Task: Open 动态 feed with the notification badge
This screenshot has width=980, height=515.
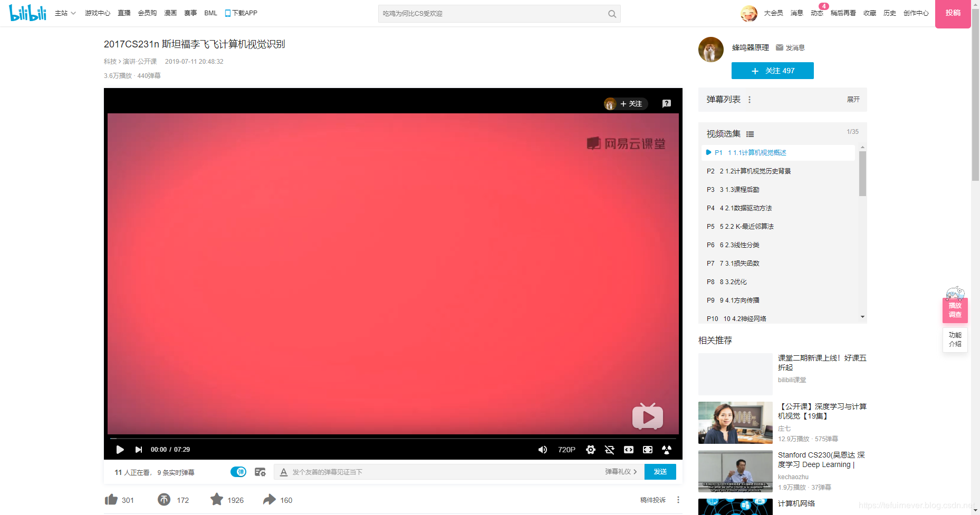Action: pos(817,13)
